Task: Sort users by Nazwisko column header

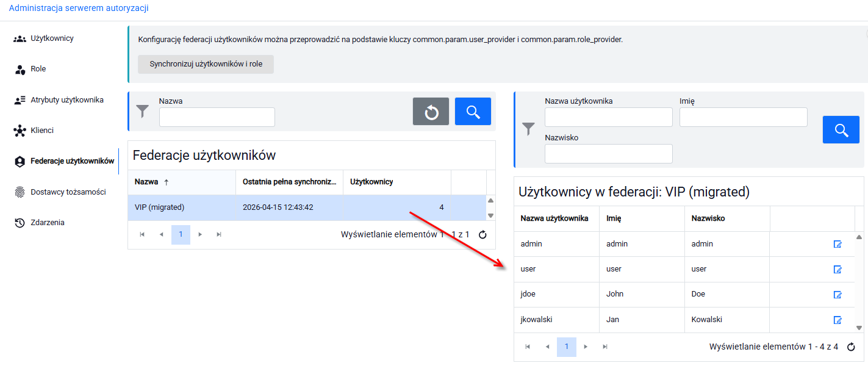Action: (x=728, y=218)
